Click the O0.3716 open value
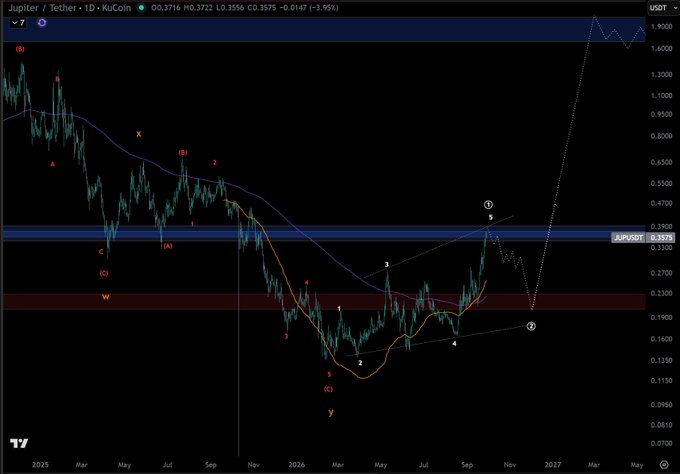 click(166, 8)
